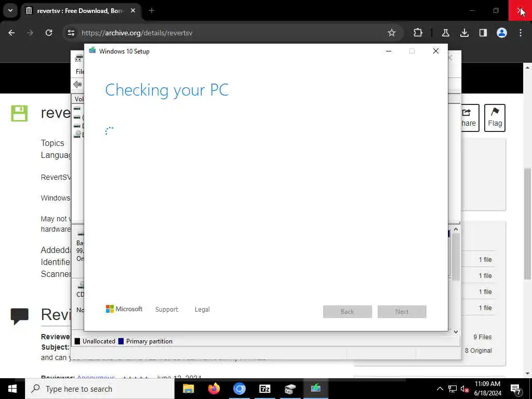The image size is (532, 399).
Task: Open the tab search dropdown arrow
Action: coord(10,10)
